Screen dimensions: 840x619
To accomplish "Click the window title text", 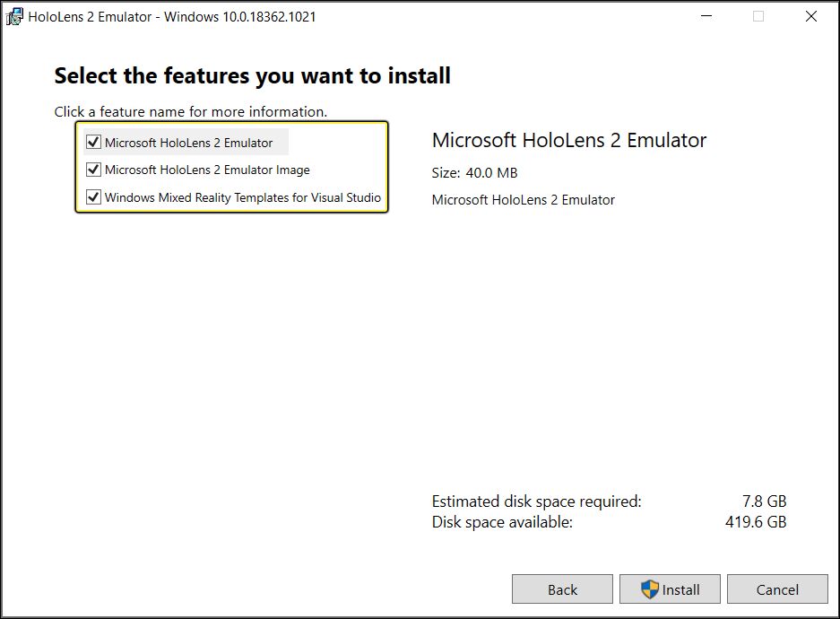I will tap(170, 16).
